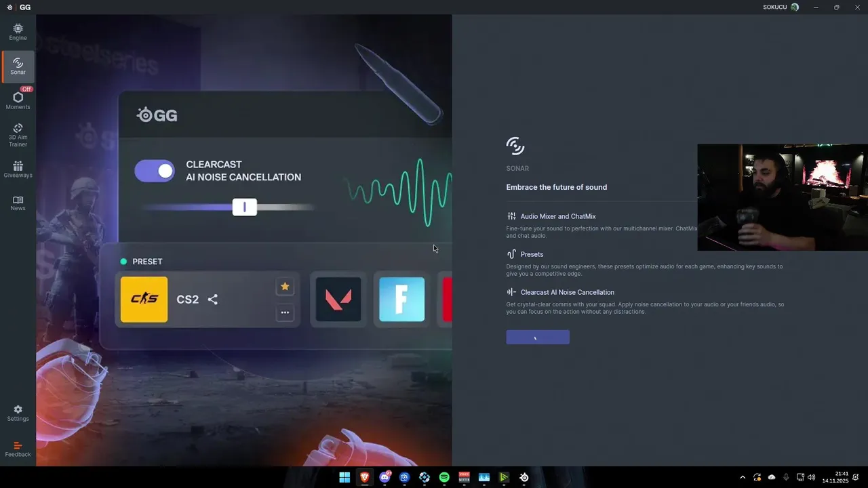Open the clock showing 21:41
This screenshot has width=868, height=488.
[835, 477]
